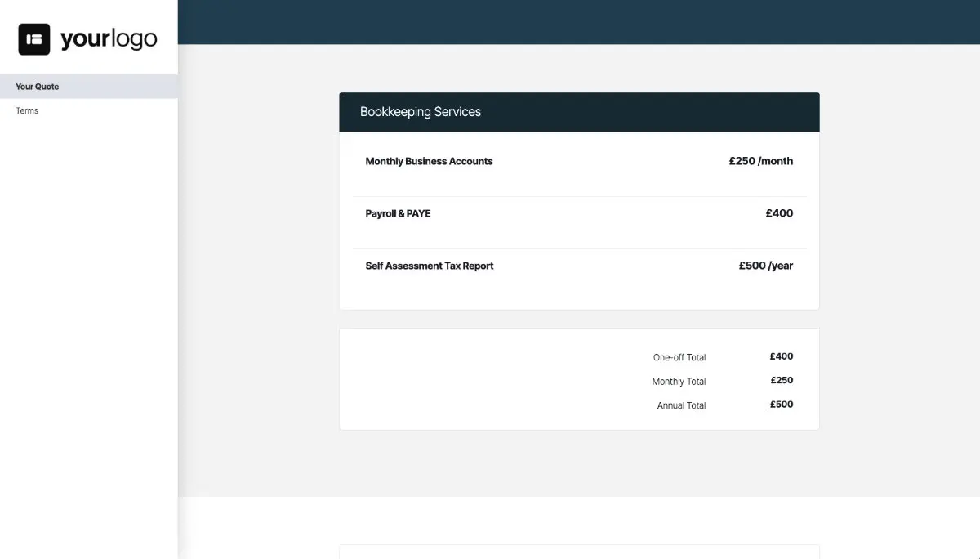Open the Terms section
The height and width of the screenshot is (559, 980).
(26, 110)
